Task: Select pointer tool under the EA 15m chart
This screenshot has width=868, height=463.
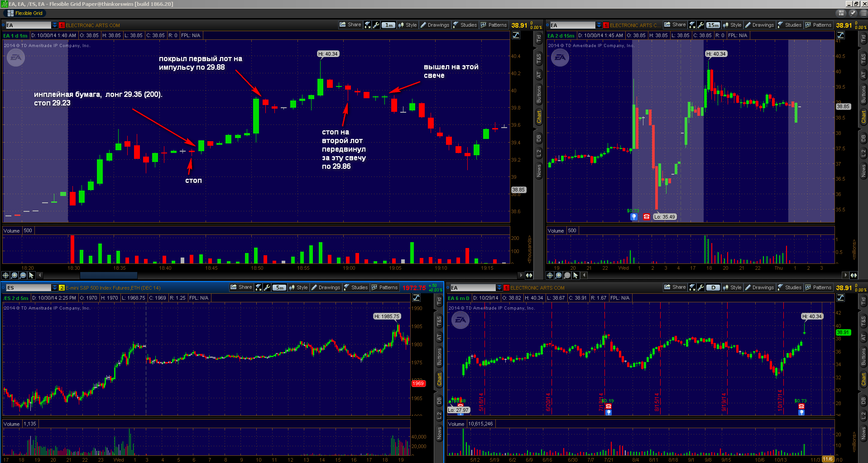Action: tap(576, 275)
